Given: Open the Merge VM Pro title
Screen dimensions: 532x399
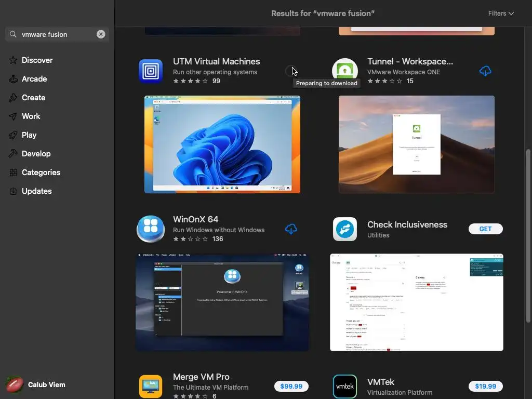Looking at the screenshot, I should pyautogui.click(x=201, y=377).
